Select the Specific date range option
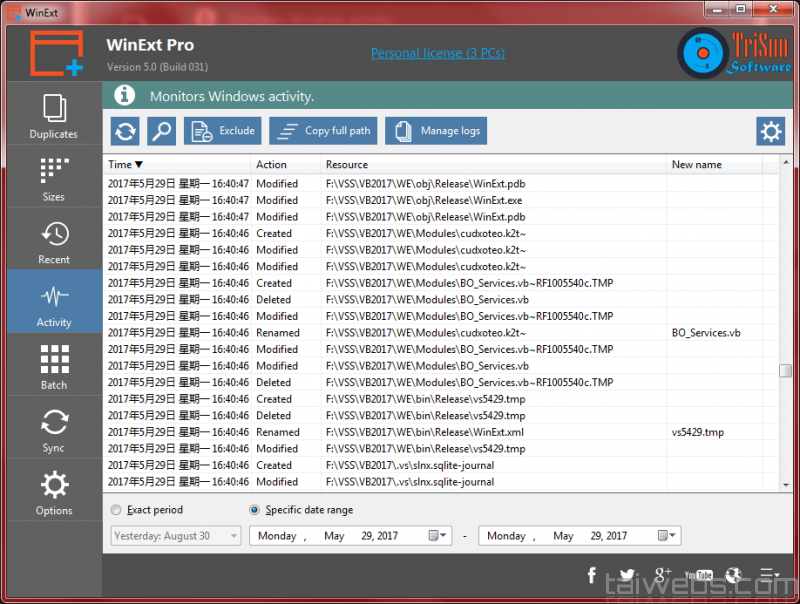 coord(255,510)
